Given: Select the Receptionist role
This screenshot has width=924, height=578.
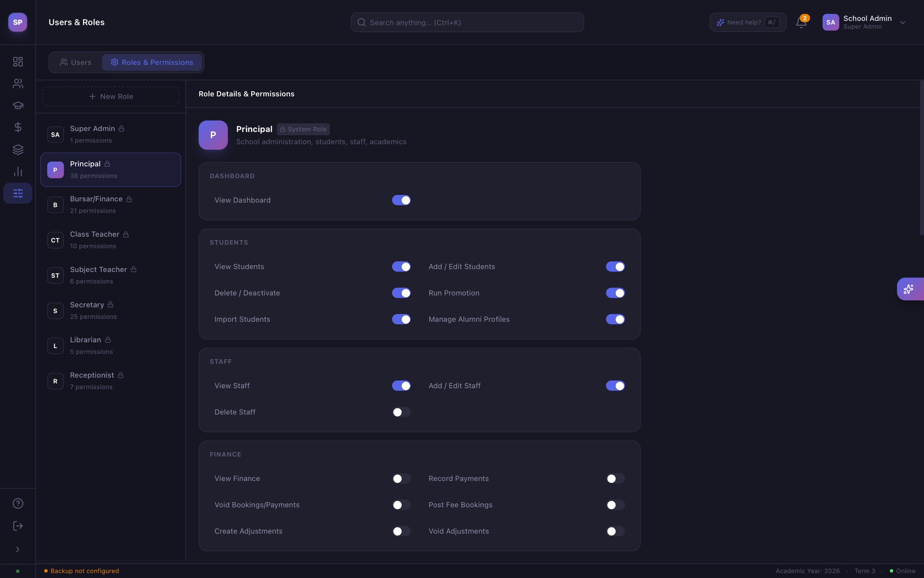Looking at the screenshot, I should point(110,381).
